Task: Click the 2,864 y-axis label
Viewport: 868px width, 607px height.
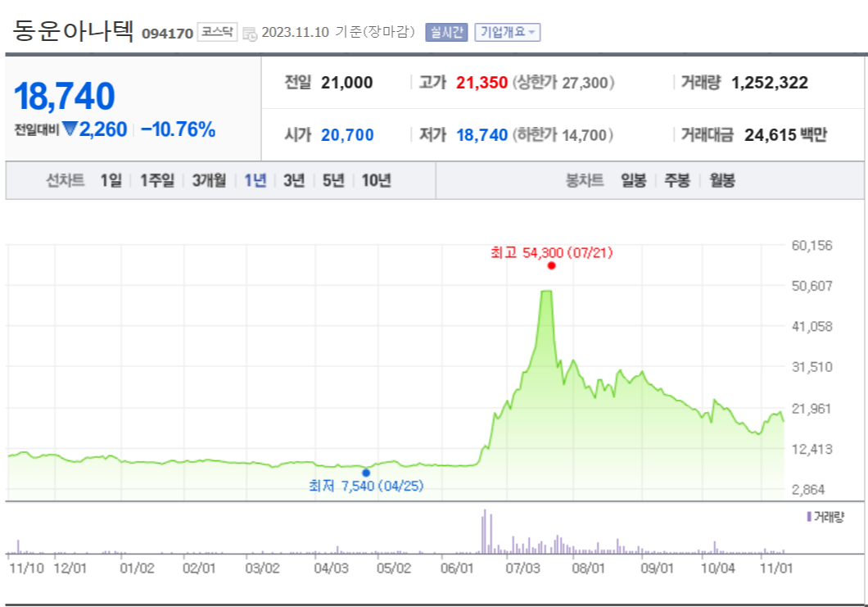Action: pos(808,490)
